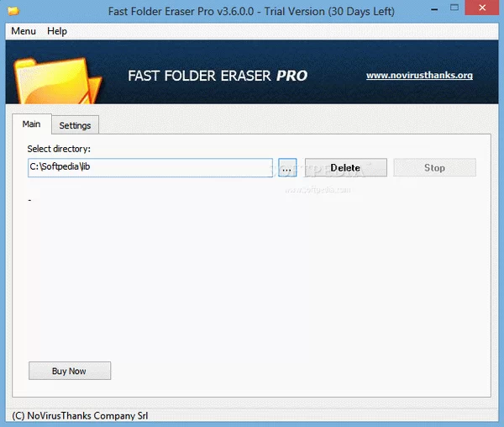This screenshot has height=427, width=504.
Task: Click the Delete button
Action: [x=346, y=167]
